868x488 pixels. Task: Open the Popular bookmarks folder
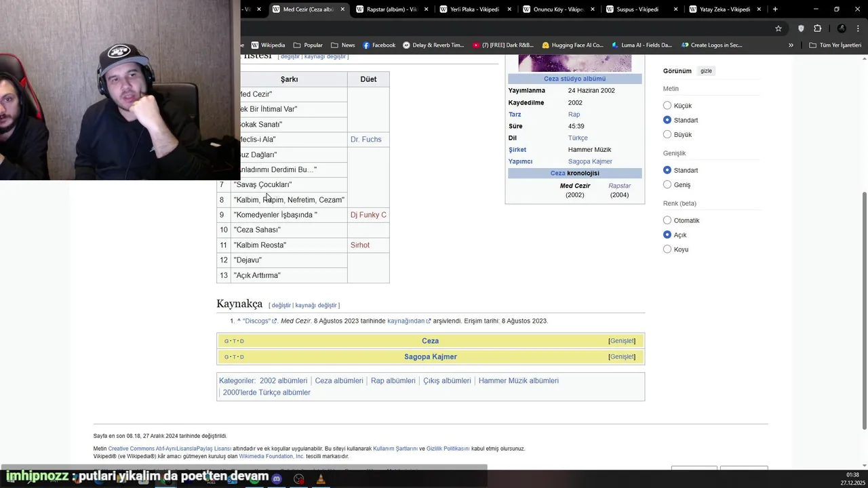point(307,45)
